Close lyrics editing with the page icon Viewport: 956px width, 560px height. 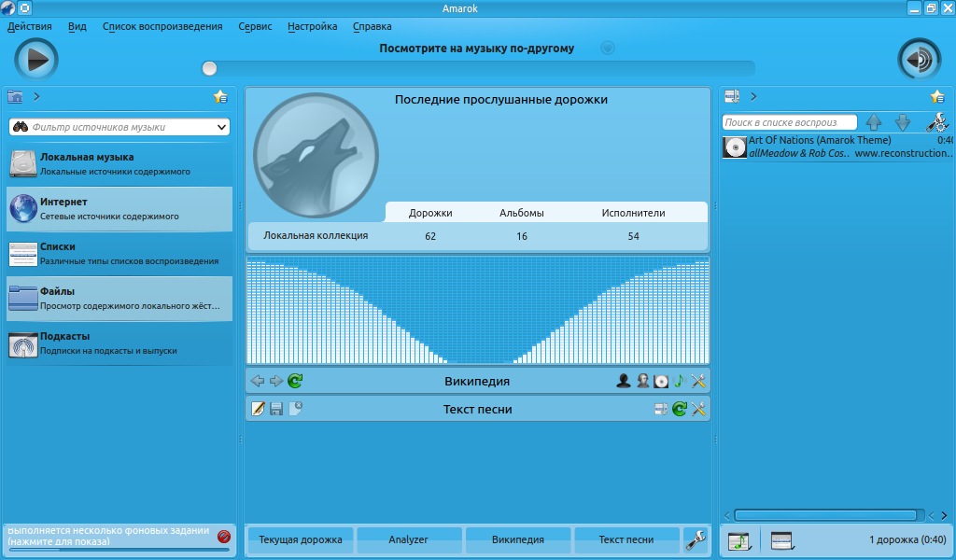pos(295,408)
